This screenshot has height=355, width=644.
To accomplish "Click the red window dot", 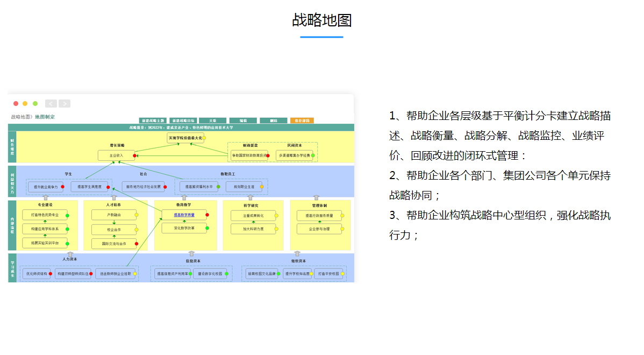I will click(16, 103).
